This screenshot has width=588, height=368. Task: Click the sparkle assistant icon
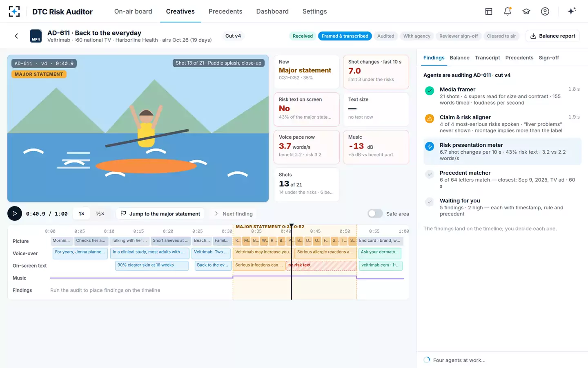[x=572, y=11]
